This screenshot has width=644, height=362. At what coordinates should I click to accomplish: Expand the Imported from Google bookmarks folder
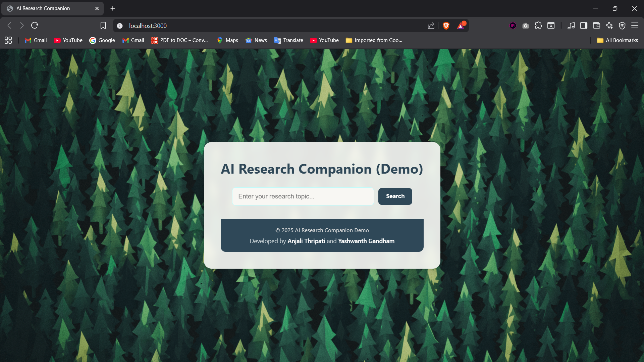[374, 40]
